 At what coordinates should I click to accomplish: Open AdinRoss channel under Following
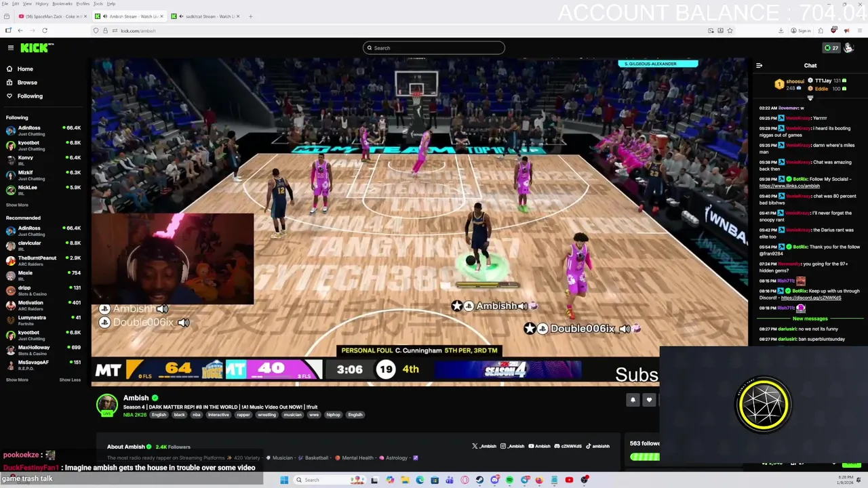click(43, 130)
